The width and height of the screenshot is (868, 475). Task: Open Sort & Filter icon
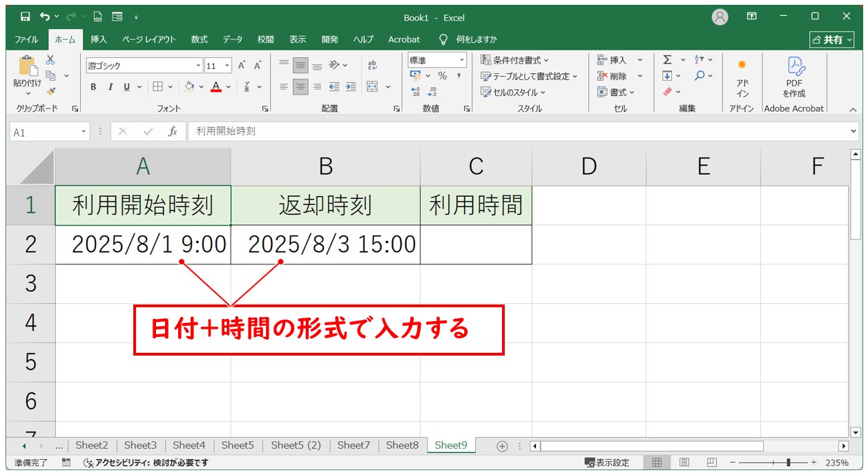pyautogui.click(x=700, y=60)
